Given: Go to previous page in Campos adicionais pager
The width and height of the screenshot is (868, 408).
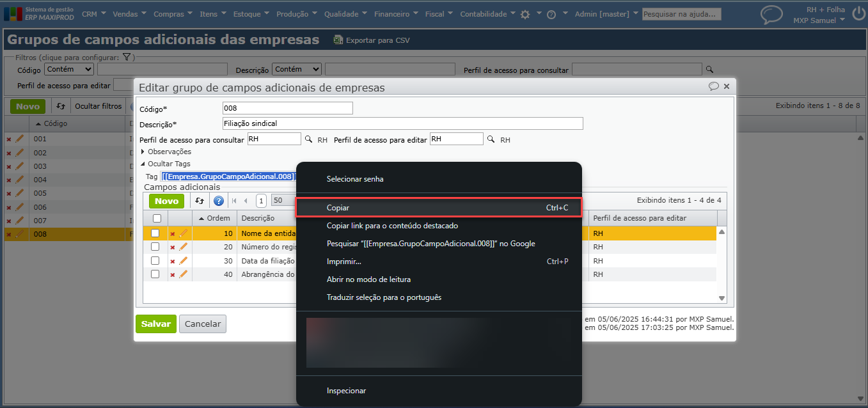Looking at the screenshot, I should 246,201.
